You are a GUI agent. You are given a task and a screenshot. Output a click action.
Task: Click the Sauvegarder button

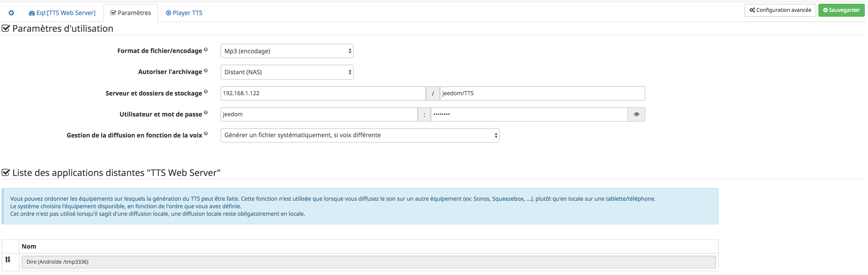click(841, 10)
